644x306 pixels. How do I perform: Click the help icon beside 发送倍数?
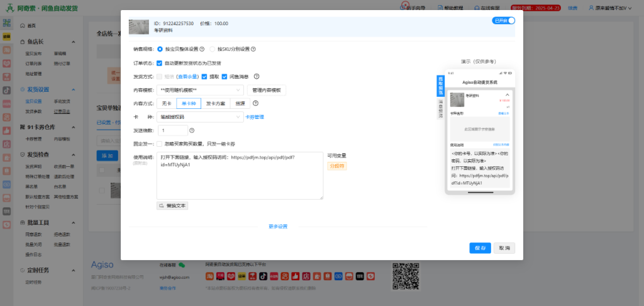[191, 130]
